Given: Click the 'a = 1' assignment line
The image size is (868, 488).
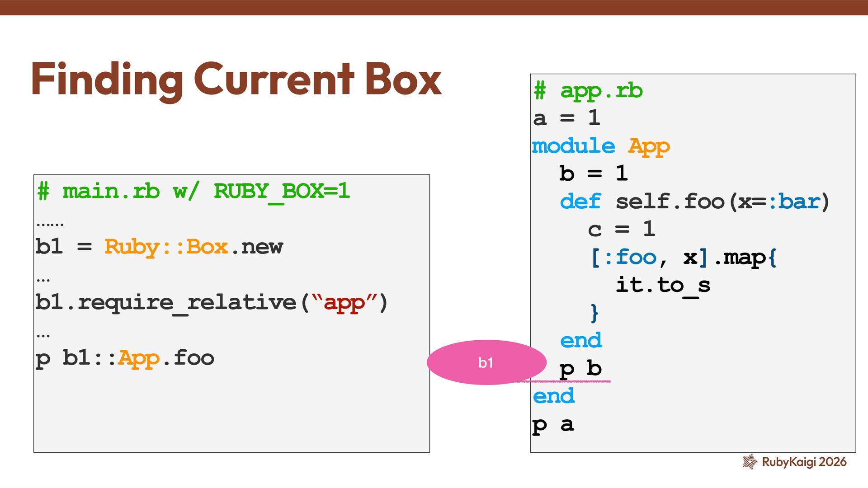Looking at the screenshot, I should [566, 118].
